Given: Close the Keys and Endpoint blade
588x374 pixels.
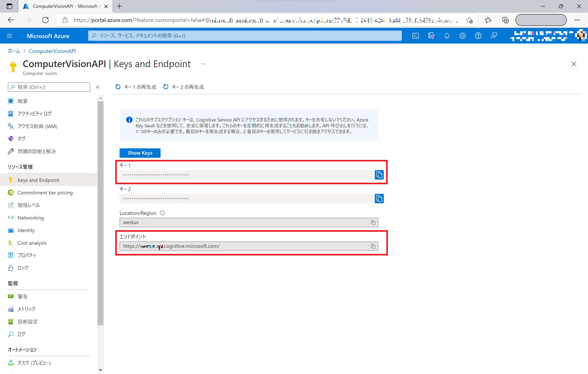Looking at the screenshot, I should click(574, 64).
